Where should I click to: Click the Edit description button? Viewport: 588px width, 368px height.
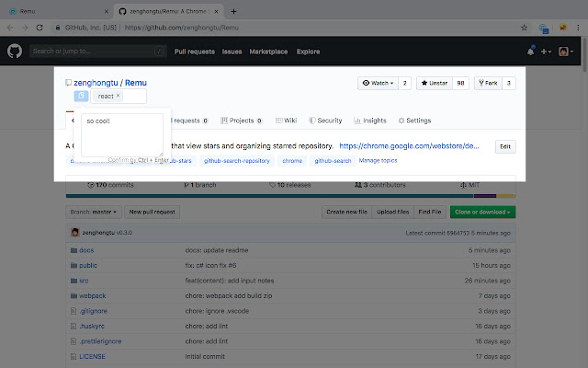[505, 146]
